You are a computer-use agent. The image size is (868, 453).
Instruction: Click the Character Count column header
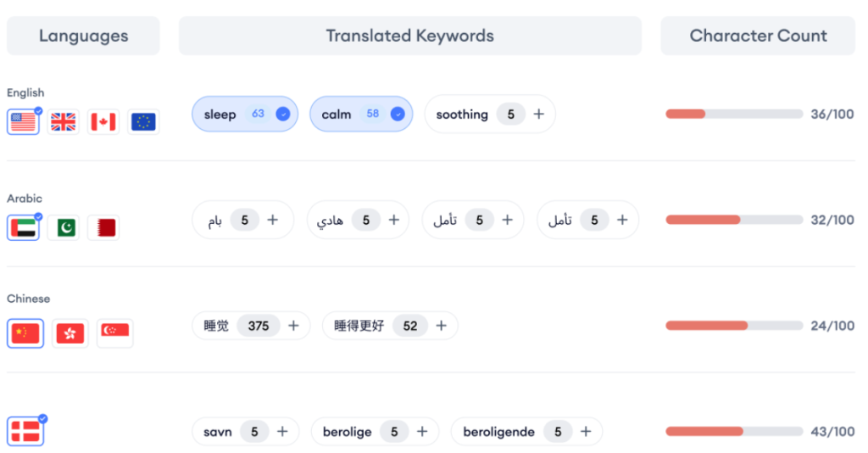pyautogui.click(x=758, y=36)
